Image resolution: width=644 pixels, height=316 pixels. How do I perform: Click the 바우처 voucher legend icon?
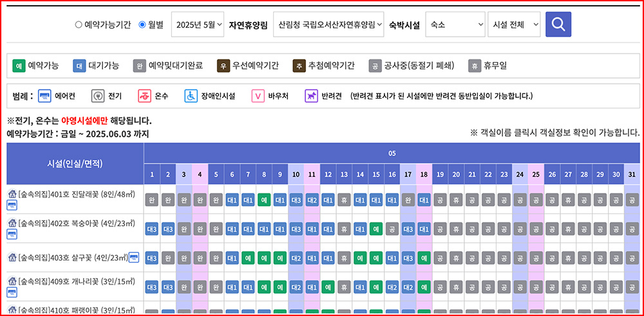(x=258, y=96)
